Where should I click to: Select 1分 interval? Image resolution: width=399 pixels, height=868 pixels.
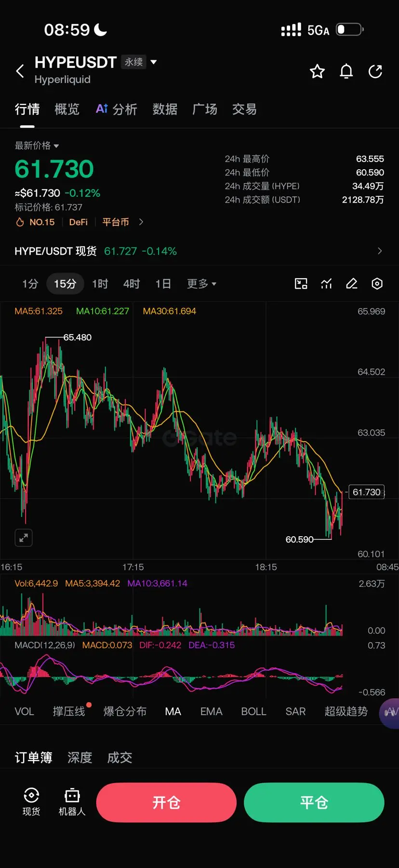[30, 284]
